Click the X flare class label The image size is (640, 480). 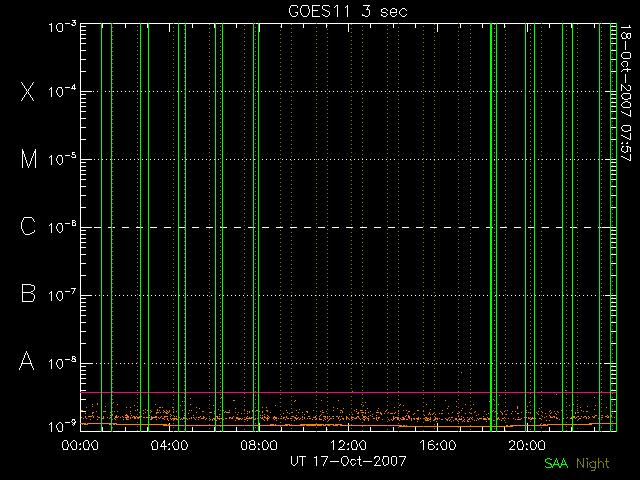coord(28,91)
